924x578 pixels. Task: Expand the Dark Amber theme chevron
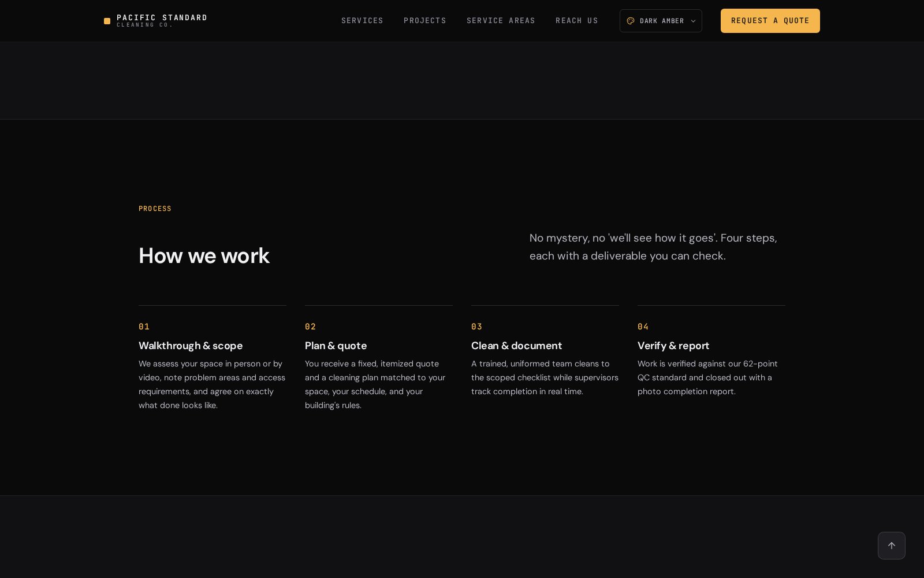[693, 21]
